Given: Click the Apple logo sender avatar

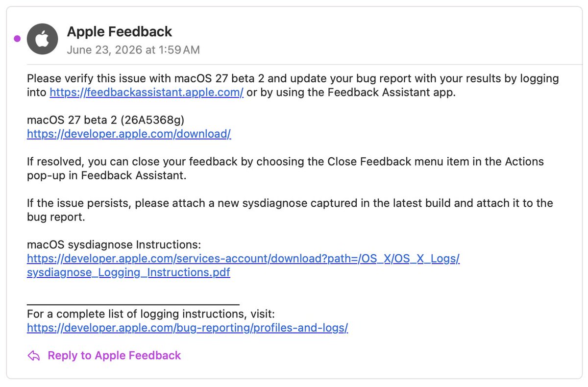Looking at the screenshot, I should click(x=43, y=39).
